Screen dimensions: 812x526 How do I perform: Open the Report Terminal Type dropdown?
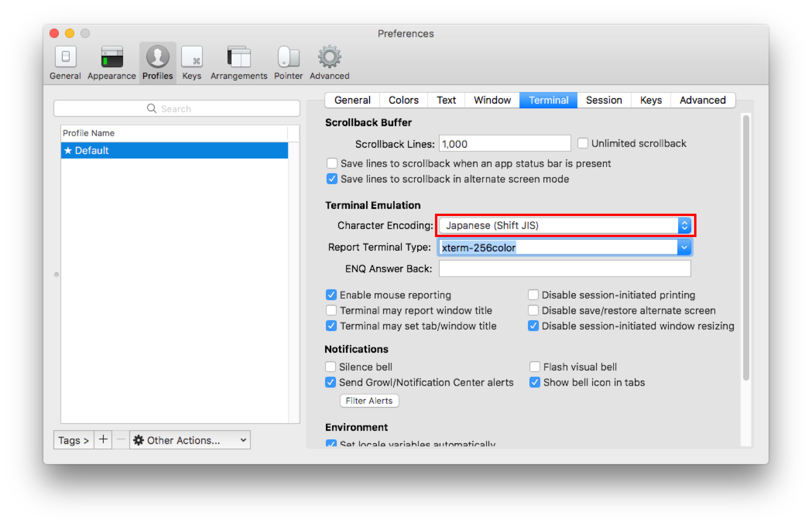[684, 247]
